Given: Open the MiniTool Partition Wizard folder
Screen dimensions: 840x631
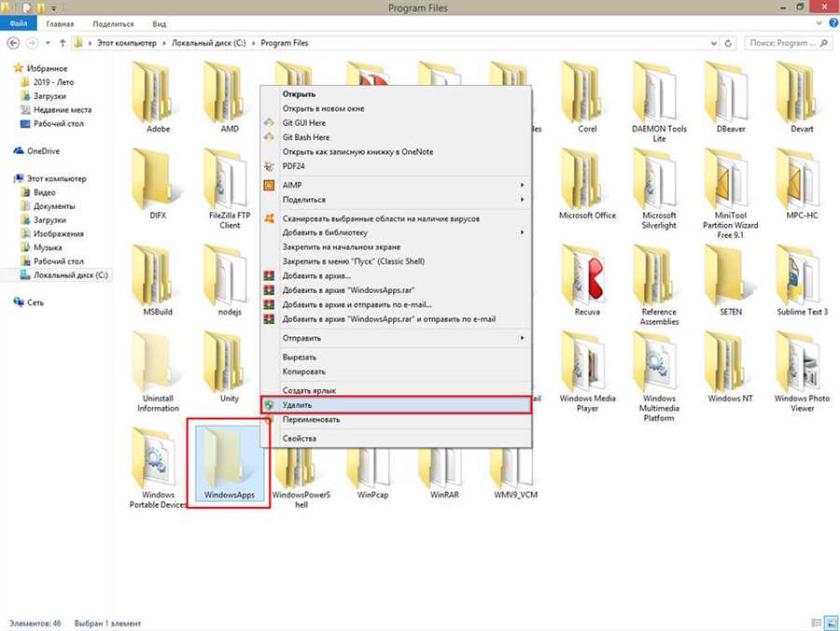Looking at the screenshot, I should (x=730, y=193).
